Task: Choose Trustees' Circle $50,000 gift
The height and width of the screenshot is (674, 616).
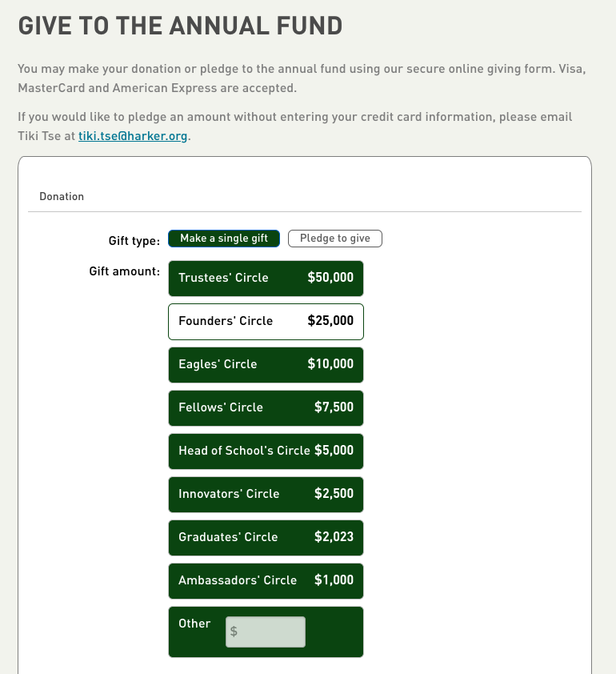Action: pyautogui.click(x=266, y=278)
